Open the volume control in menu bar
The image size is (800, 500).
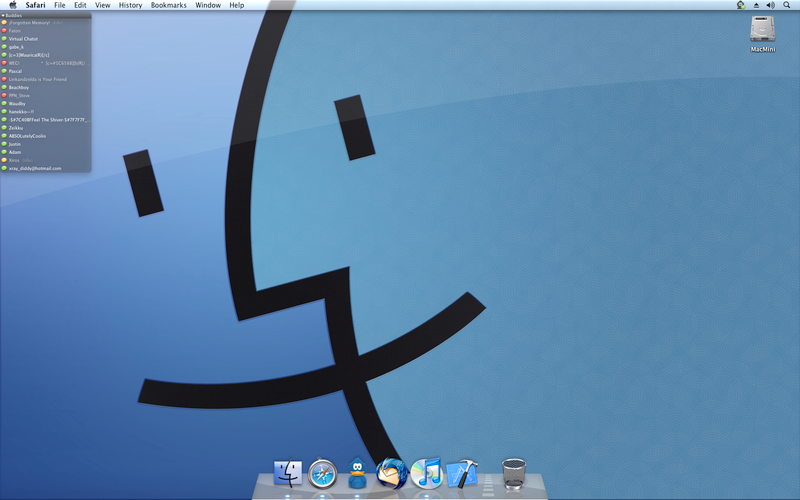770,5
